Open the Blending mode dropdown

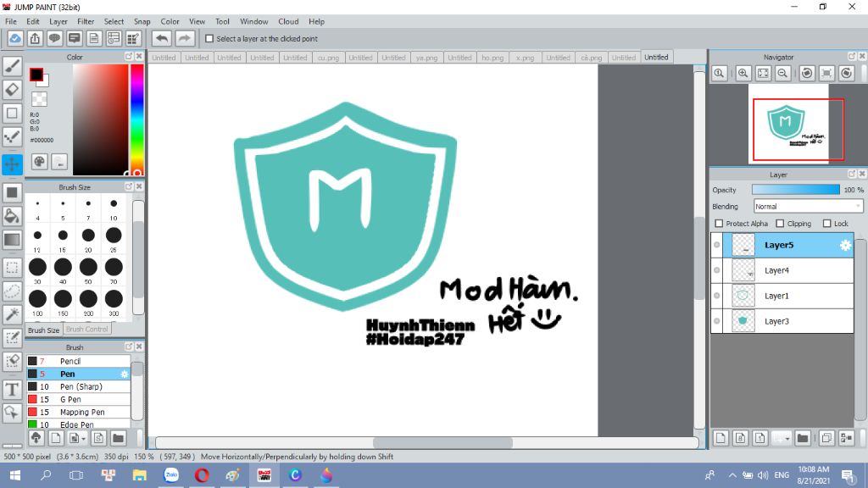[808, 207]
